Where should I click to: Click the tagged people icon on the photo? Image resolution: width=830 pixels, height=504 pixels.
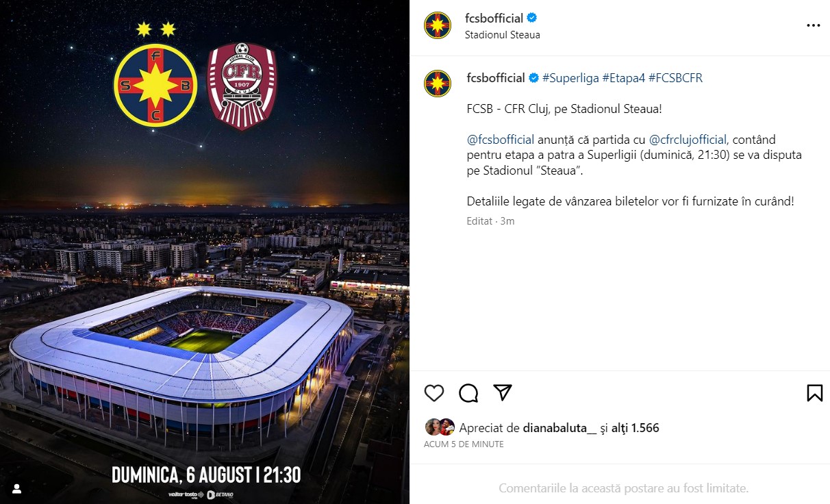pyautogui.click(x=17, y=489)
